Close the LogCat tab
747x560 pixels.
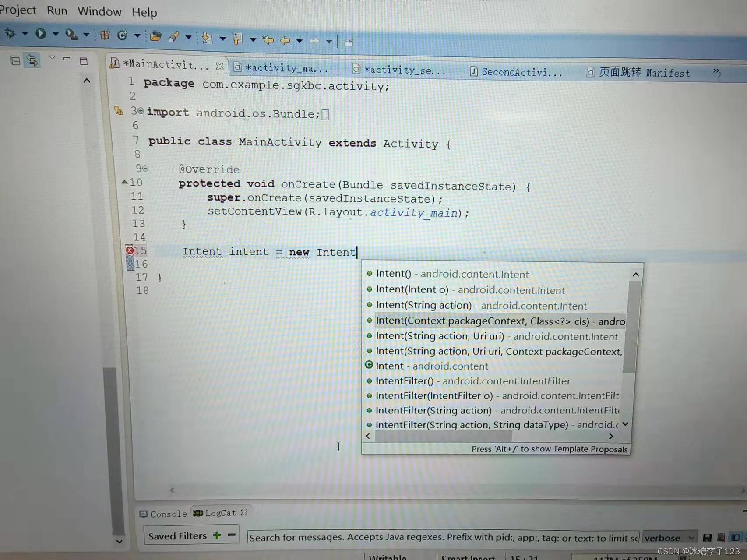coord(244,512)
